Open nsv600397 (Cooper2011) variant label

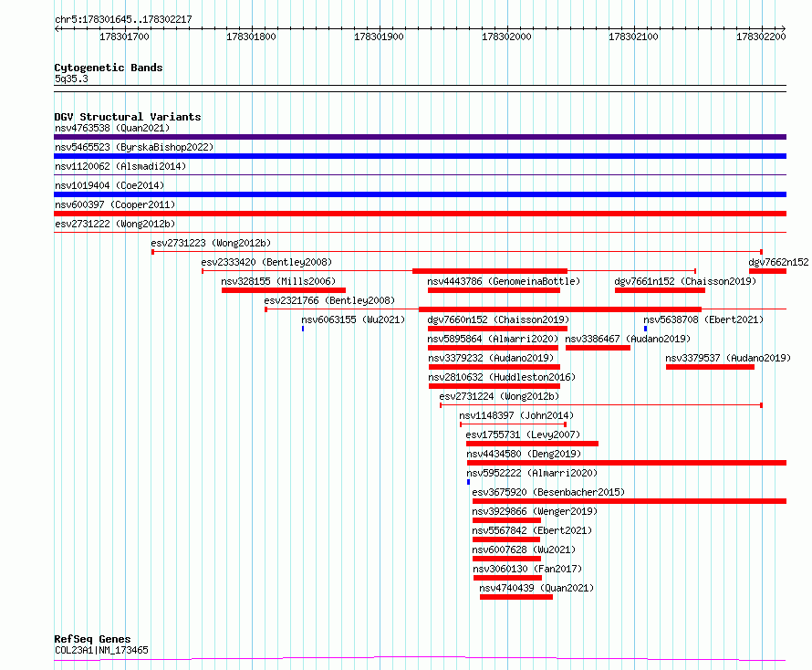click(x=115, y=204)
